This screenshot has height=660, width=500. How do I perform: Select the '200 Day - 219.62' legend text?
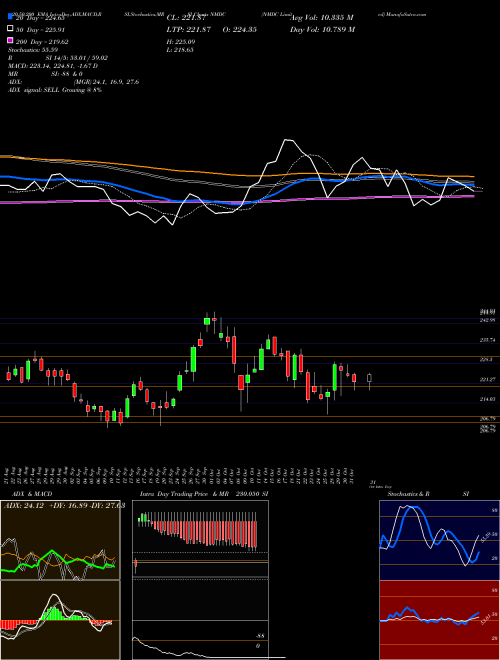tap(42, 42)
